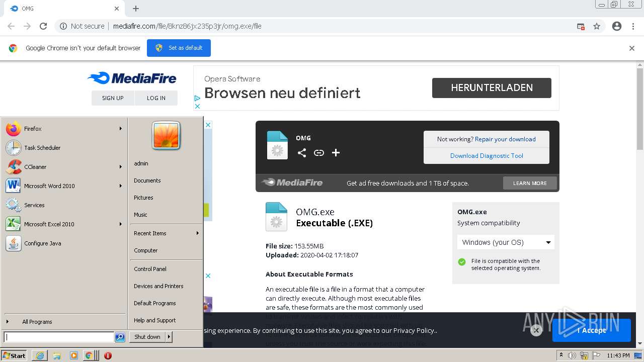Open the Windows (your OS) compatibility dropdown

(506, 242)
